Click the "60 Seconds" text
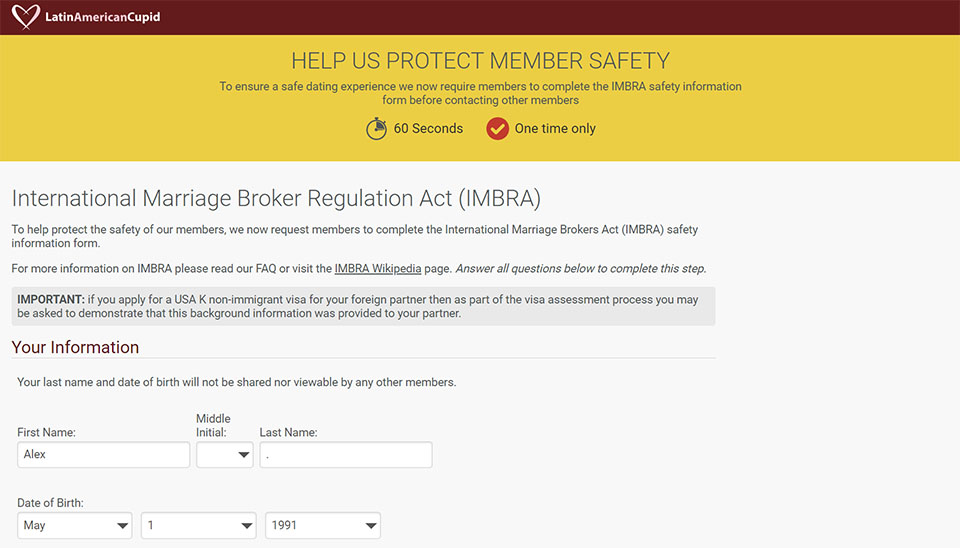The image size is (960, 548). (x=428, y=129)
